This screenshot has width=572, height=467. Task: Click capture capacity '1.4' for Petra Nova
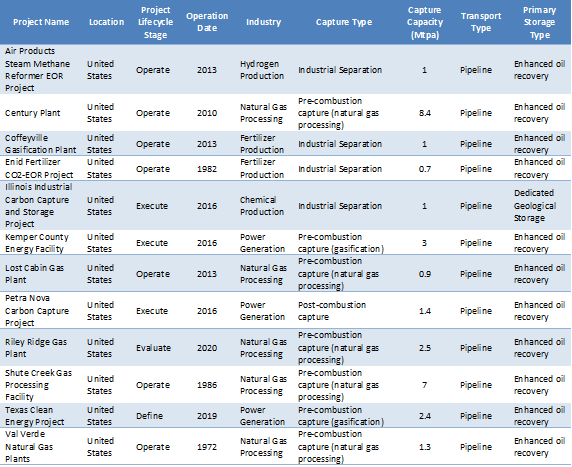(x=425, y=311)
